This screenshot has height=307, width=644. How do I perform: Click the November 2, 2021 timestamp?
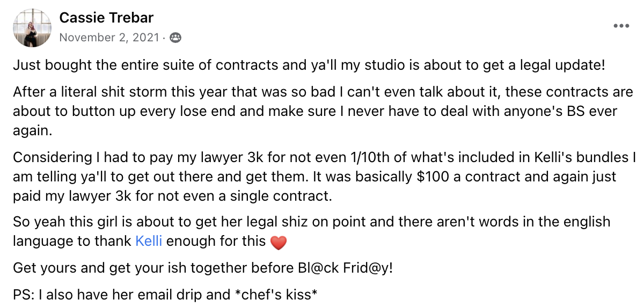[109, 38]
